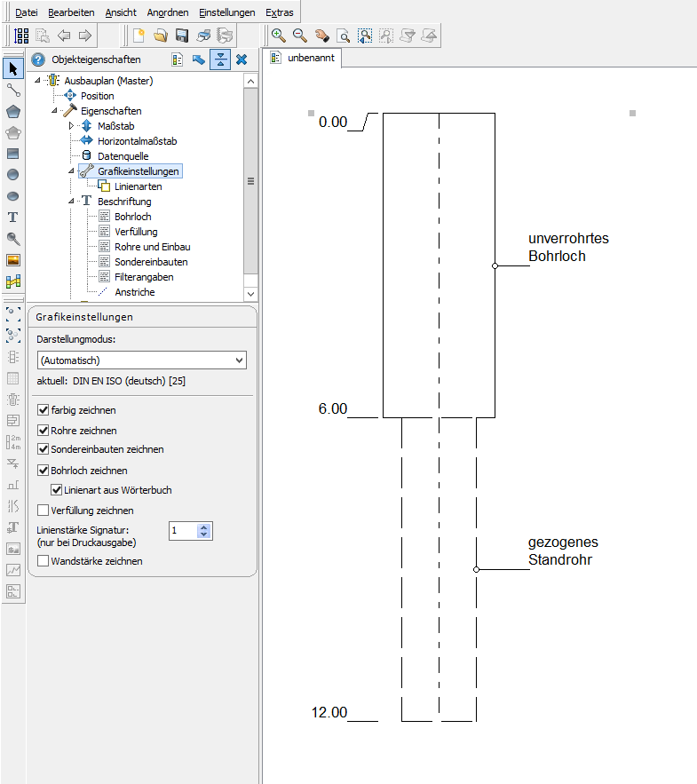Click the 'unverrohrtes Bohrloch' label in drawing
The image size is (697, 784).
tap(568, 247)
